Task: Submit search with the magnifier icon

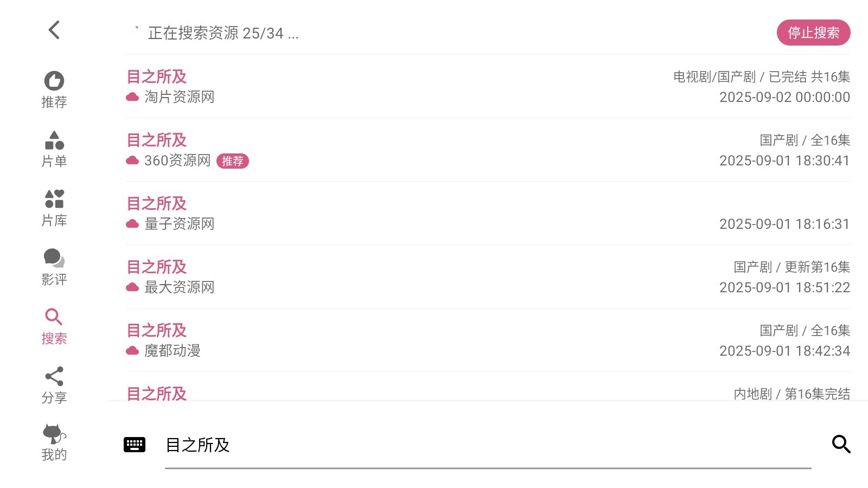Action: tap(841, 444)
